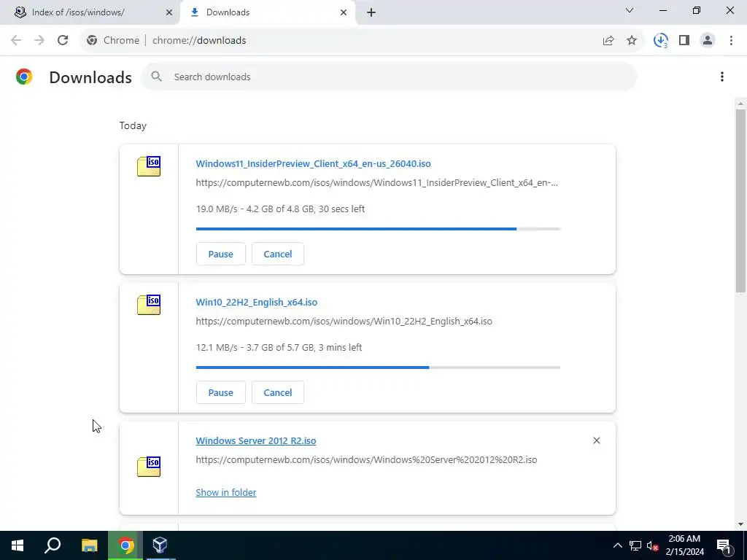Open the Windows11_InsiderPreview ISO file link

coord(313,163)
